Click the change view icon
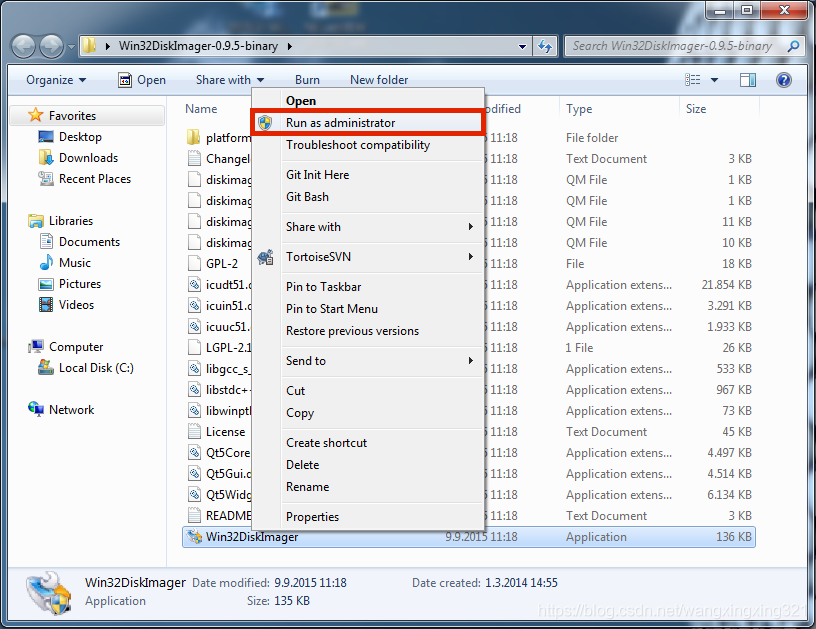Viewport: 816px width, 629px height. [x=692, y=80]
